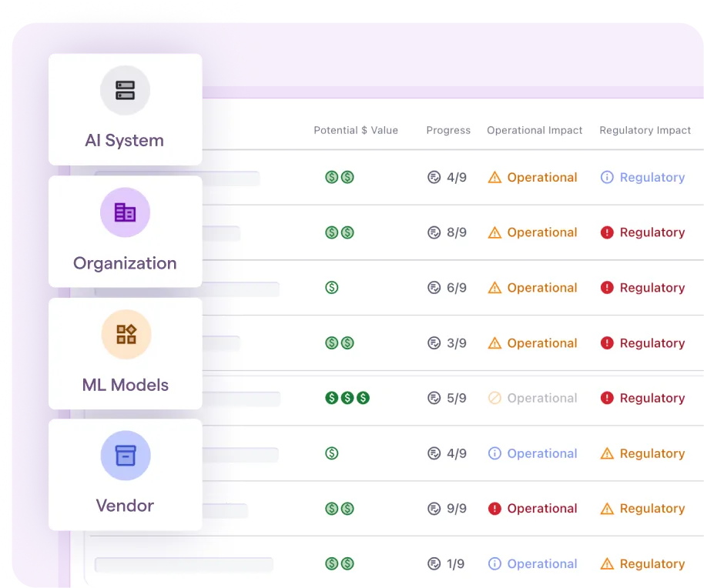Click the Vendor box icon
Viewport: 704px width, 588px height.
(125, 456)
